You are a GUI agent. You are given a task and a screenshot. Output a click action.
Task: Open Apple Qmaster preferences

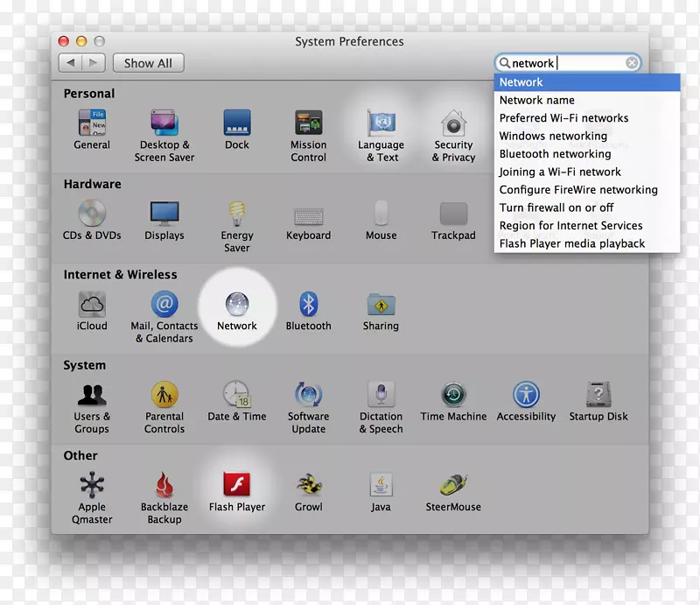pyautogui.click(x=92, y=484)
